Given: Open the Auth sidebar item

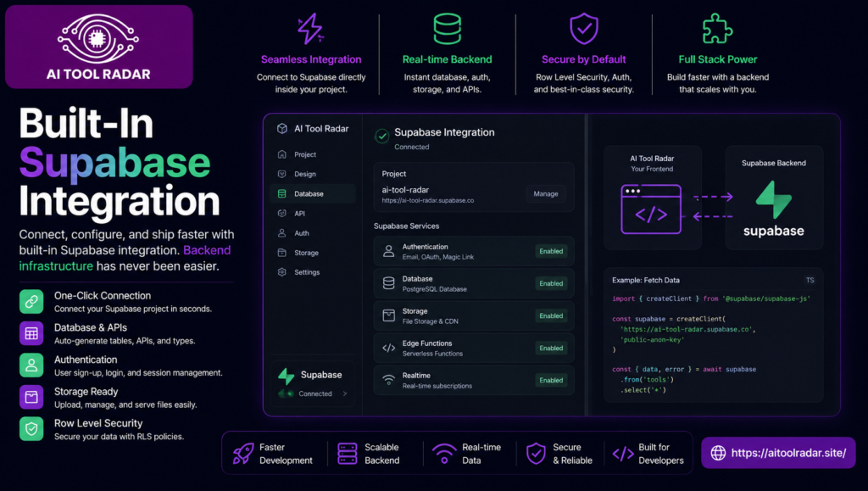Looking at the screenshot, I should (x=313, y=233).
